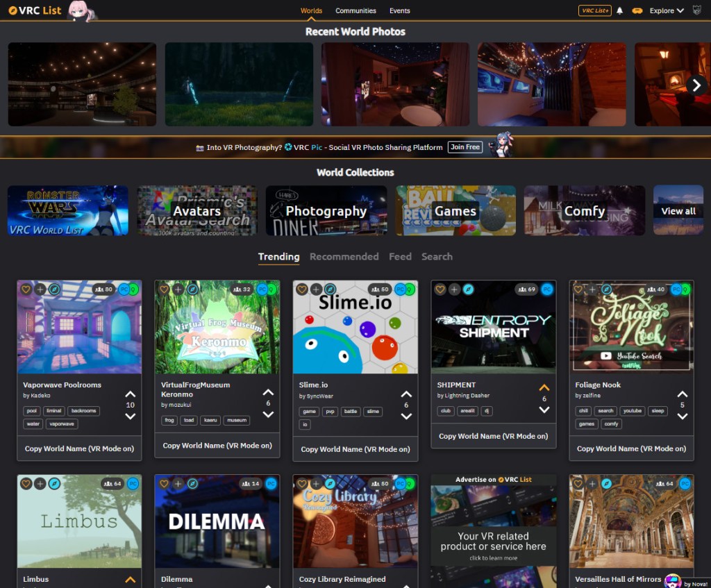Click the Join Free button
This screenshot has width=711, height=588.
pyautogui.click(x=465, y=147)
